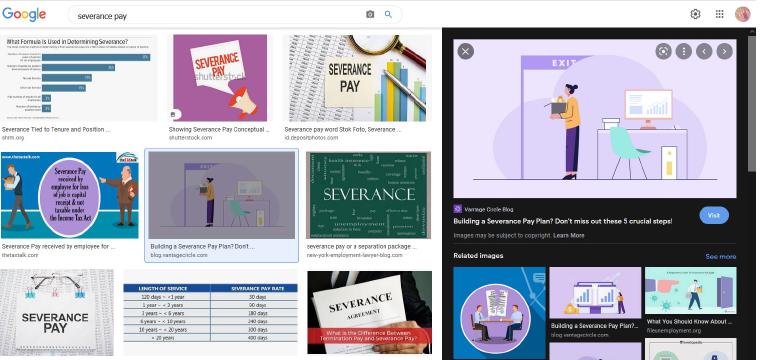Click the search by image camera icon
This screenshot has width=770, height=360.
tap(370, 15)
